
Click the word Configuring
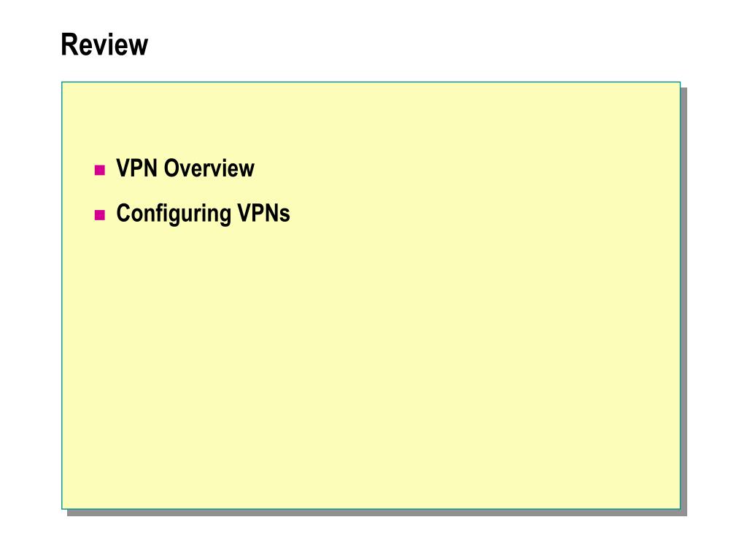[x=174, y=214]
